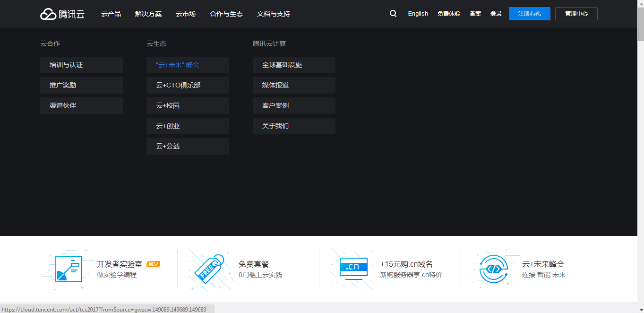
Task: Open the +15元购.cn域名 promo title
Action: pyautogui.click(x=406, y=264)
